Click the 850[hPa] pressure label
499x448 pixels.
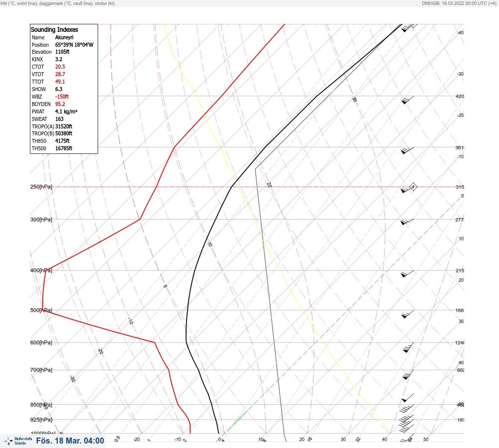coord(41,405)
